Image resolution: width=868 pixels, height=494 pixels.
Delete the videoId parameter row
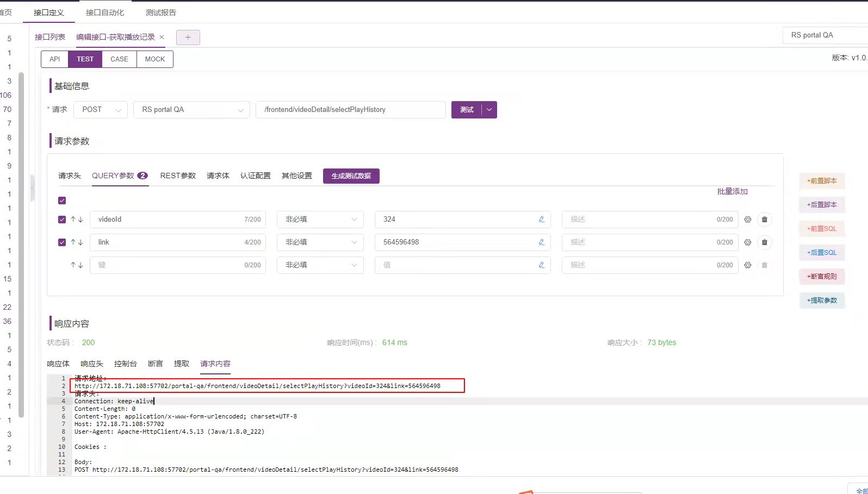pyautogui.click(x=765, y=220)
